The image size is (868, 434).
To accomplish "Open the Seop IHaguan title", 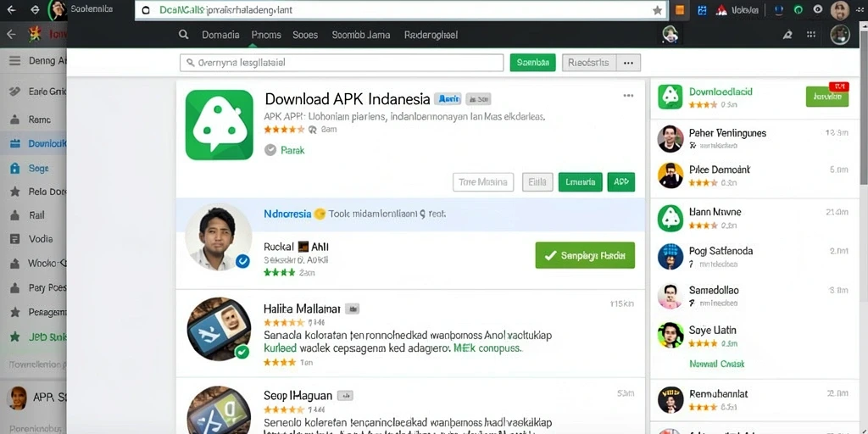I will pos(298,396).
